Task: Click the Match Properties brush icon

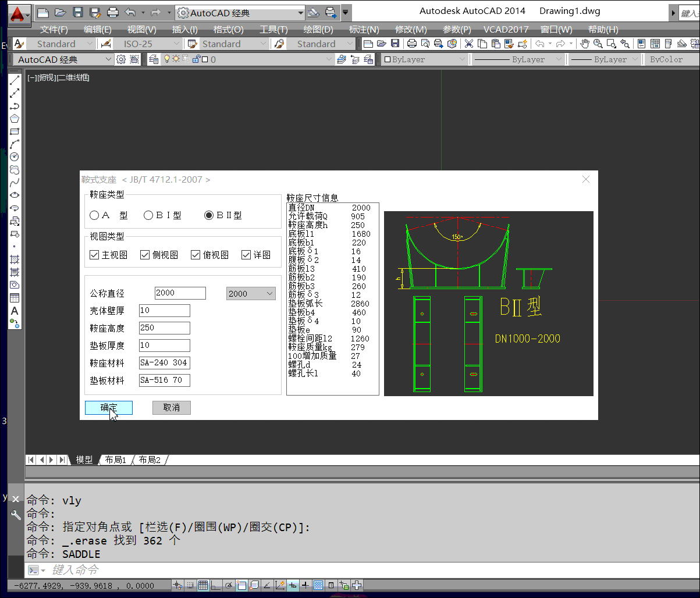Action: pos(509,44)
